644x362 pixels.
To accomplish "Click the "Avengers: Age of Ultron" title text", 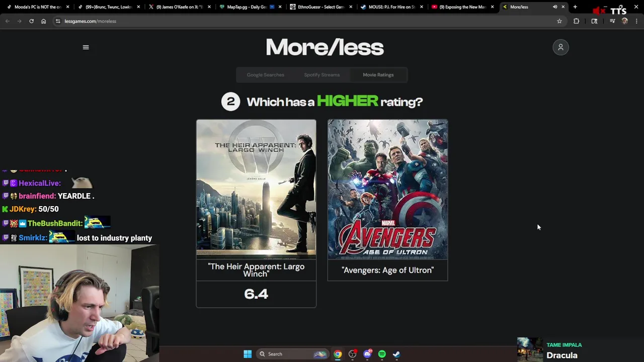I will tap(387, 270).
